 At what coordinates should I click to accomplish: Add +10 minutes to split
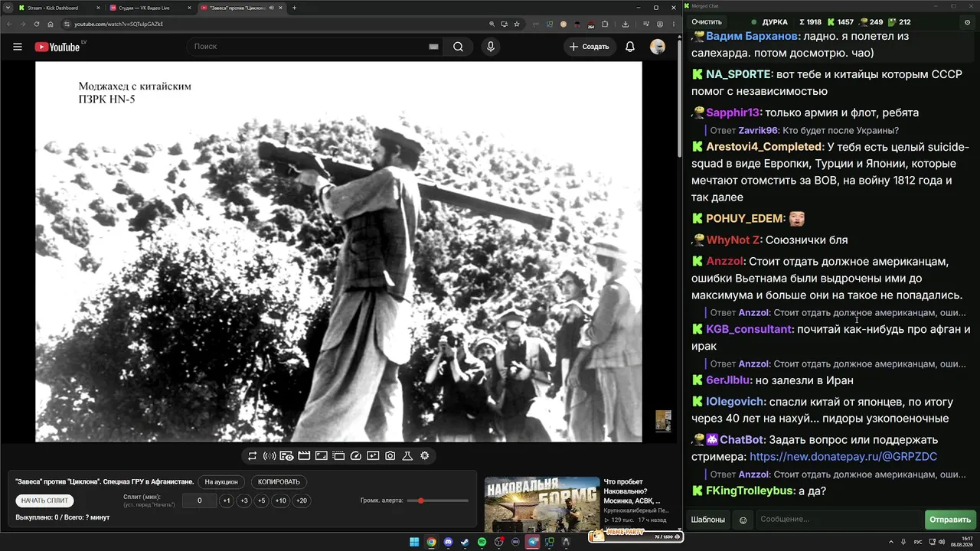point(281,500)
